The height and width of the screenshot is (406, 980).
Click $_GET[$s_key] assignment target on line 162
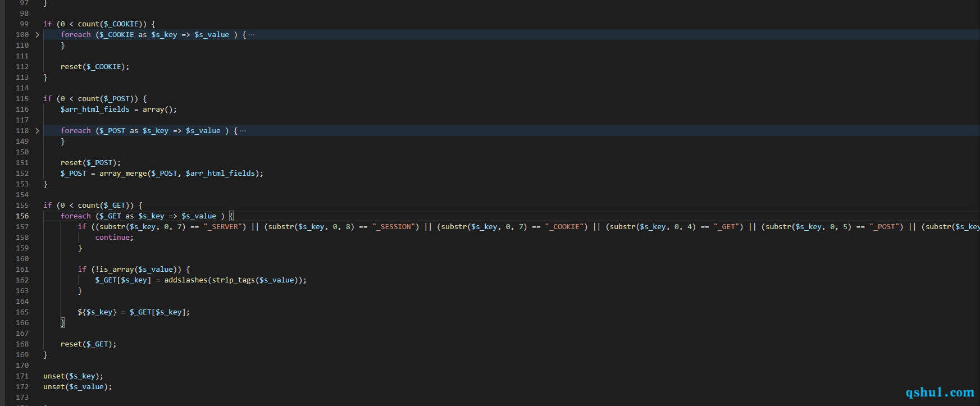123,280
